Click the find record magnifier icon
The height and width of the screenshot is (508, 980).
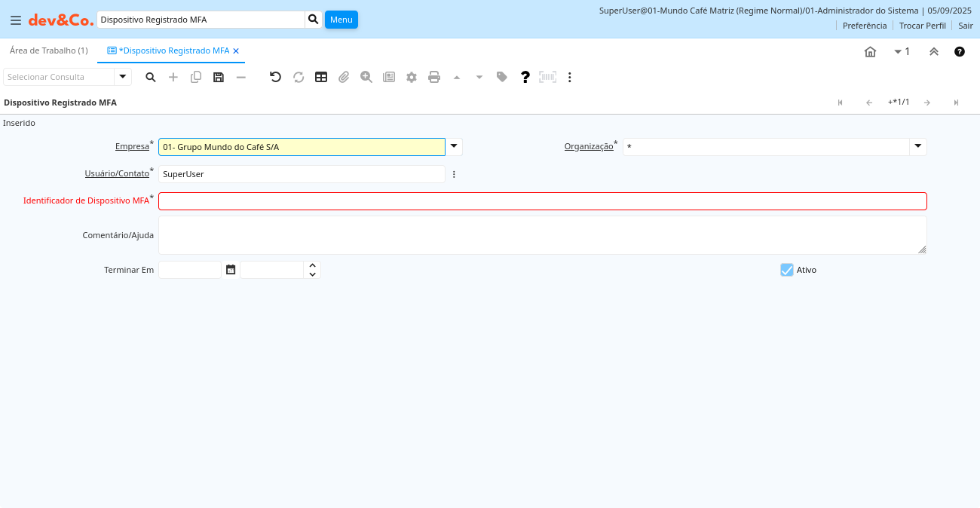pyautogui.click(x=151, y=77)
